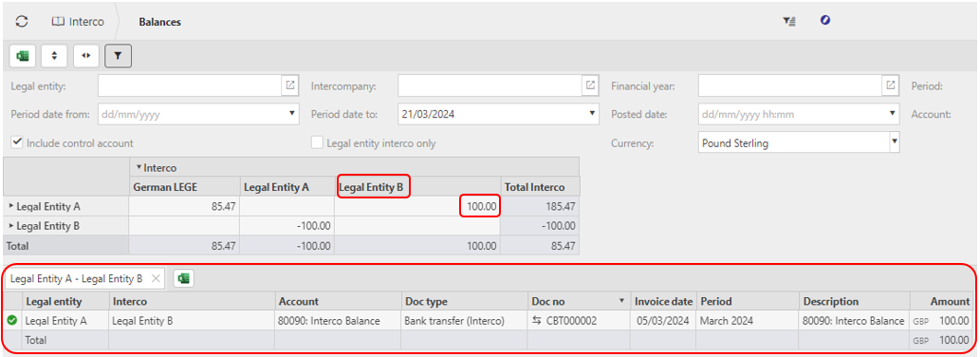
Task: Select the Balances breadcrumb
Action: [x=159, y=22]
